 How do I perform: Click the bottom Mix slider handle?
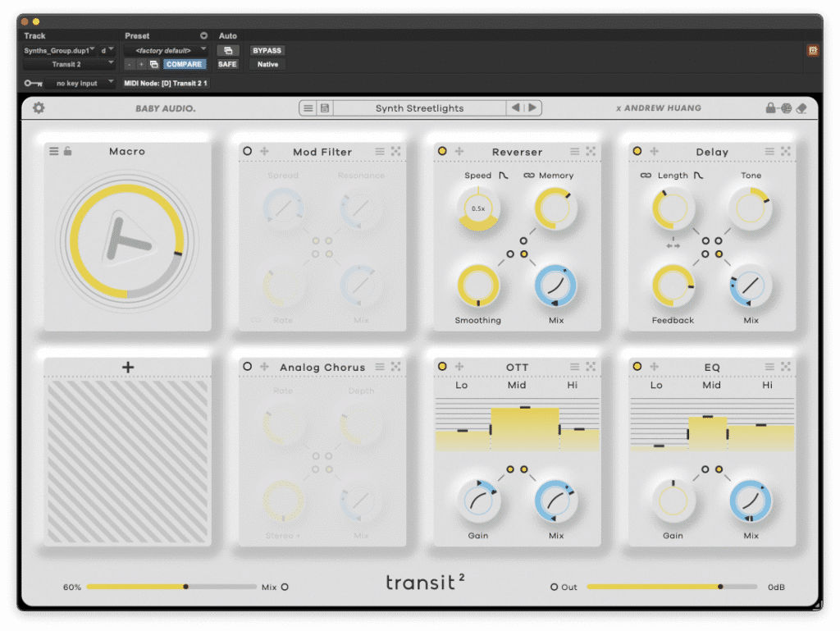(186, 587)
